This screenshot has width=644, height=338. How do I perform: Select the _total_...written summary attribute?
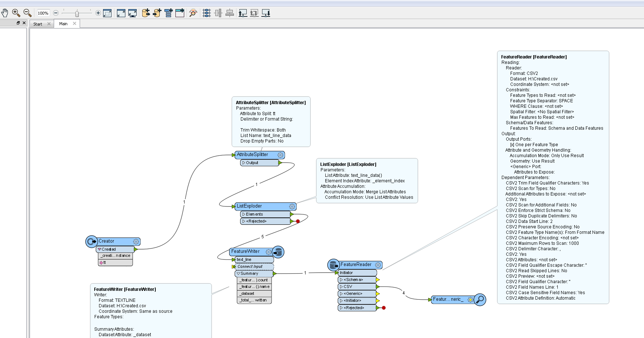[254, 300]
